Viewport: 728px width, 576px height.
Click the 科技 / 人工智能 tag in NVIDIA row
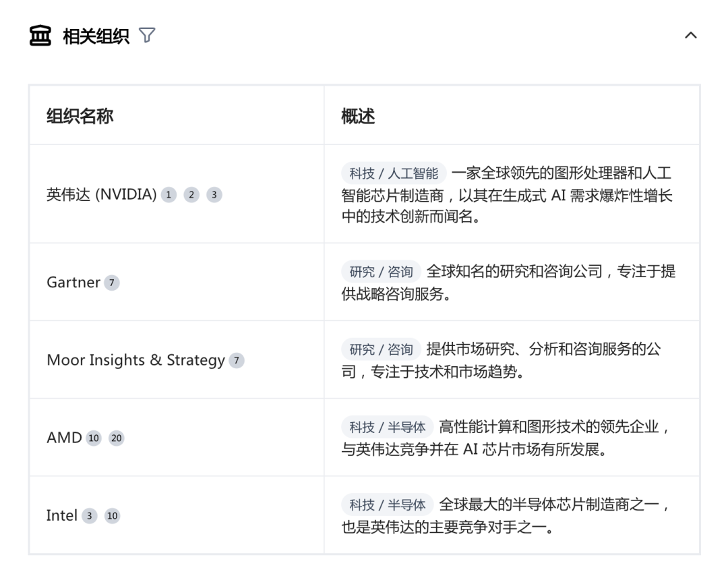(x=394, y=173)
